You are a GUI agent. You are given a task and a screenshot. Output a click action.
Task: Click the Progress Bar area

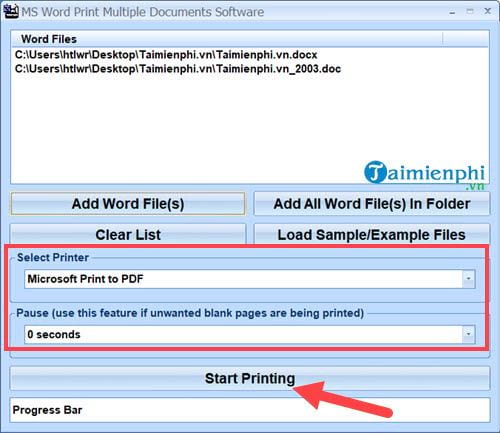(x=250, y=410)
